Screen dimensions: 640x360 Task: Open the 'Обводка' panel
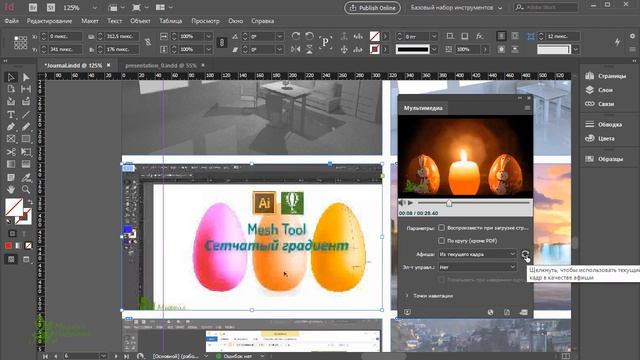point(604,124)
